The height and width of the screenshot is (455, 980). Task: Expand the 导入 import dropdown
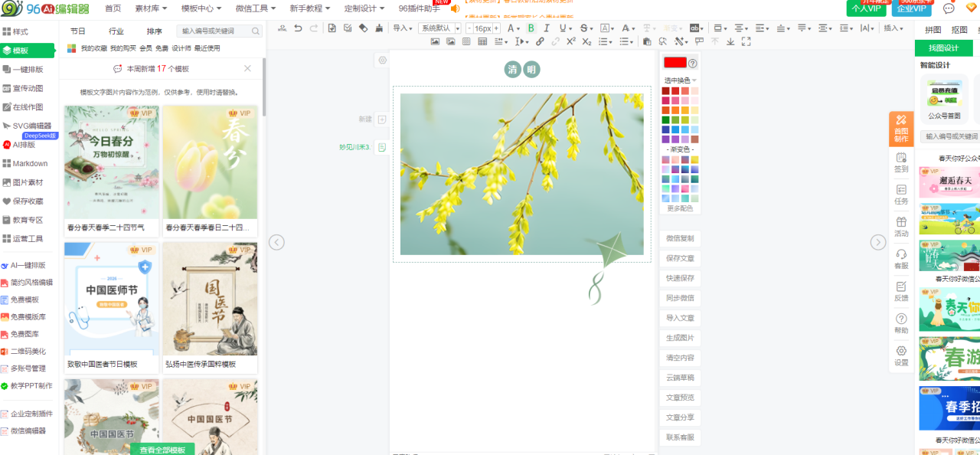pos(402,28)
